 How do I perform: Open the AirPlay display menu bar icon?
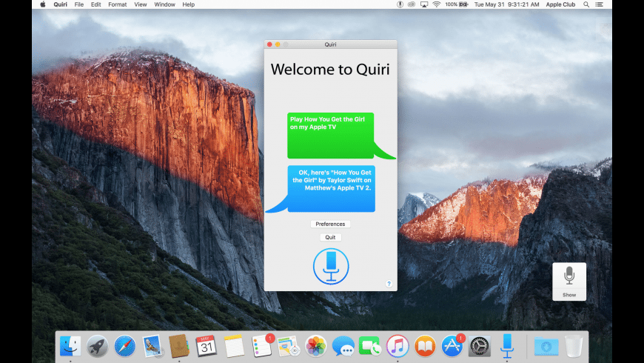(x=424, y=4)
